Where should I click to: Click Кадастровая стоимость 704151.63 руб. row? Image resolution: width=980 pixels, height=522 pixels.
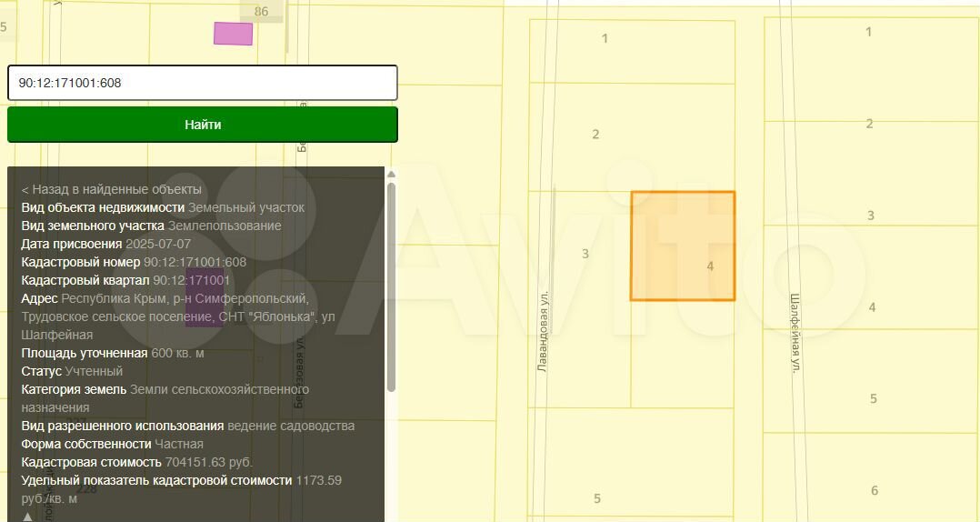pos(137,462)
